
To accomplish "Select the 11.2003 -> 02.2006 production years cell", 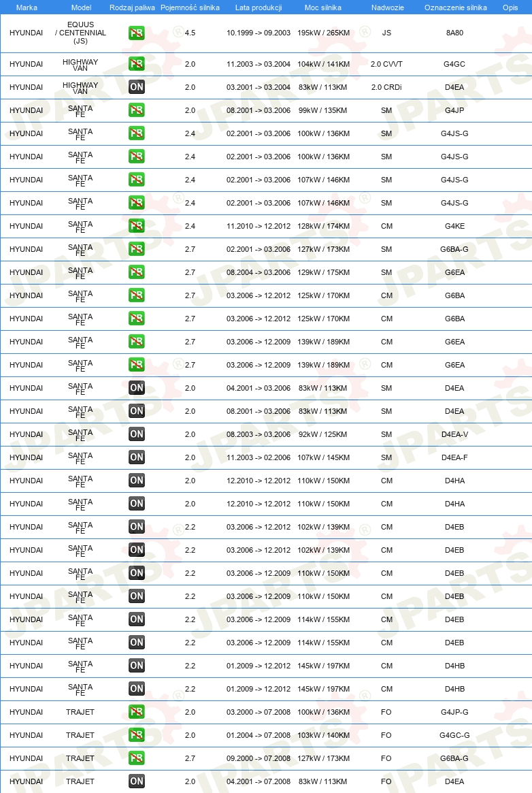I will (258, 457).
